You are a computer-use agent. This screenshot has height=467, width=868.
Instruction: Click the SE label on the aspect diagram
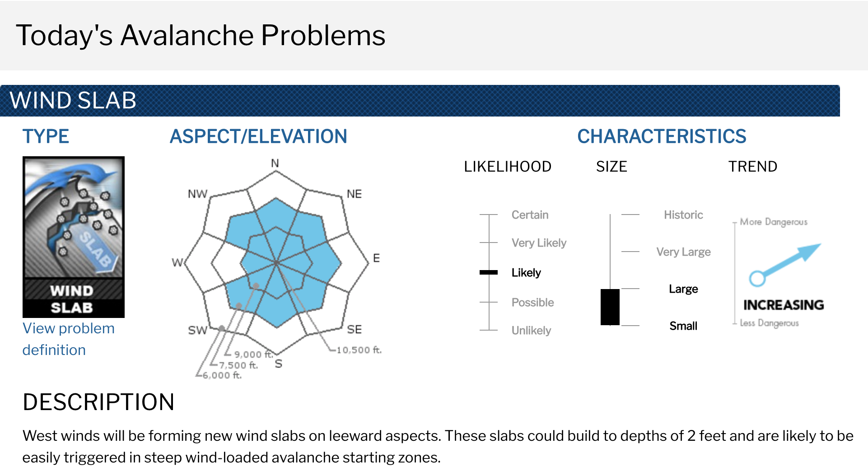coord(355,329)
